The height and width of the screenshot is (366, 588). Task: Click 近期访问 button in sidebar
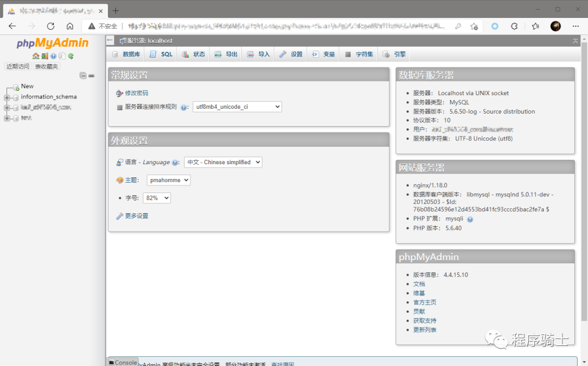[17, 66]
